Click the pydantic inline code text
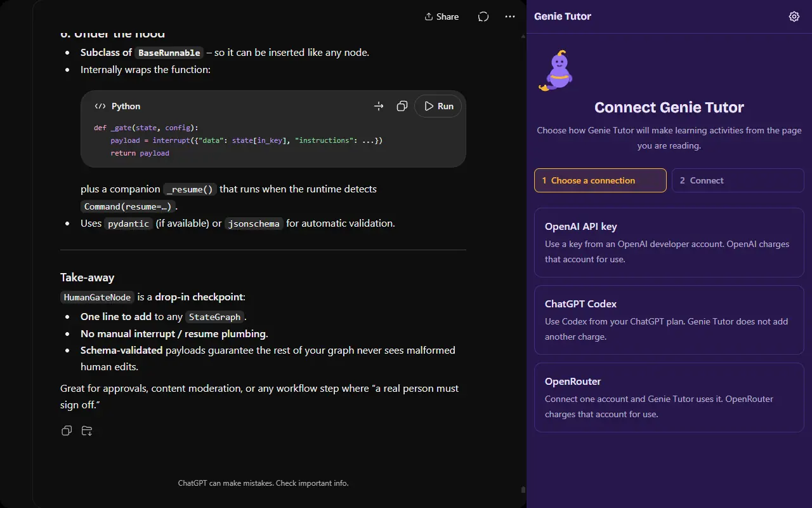 click(129, 224)
